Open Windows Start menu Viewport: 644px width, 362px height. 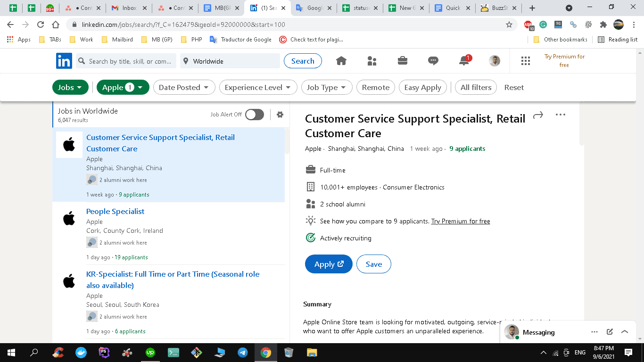11,352
